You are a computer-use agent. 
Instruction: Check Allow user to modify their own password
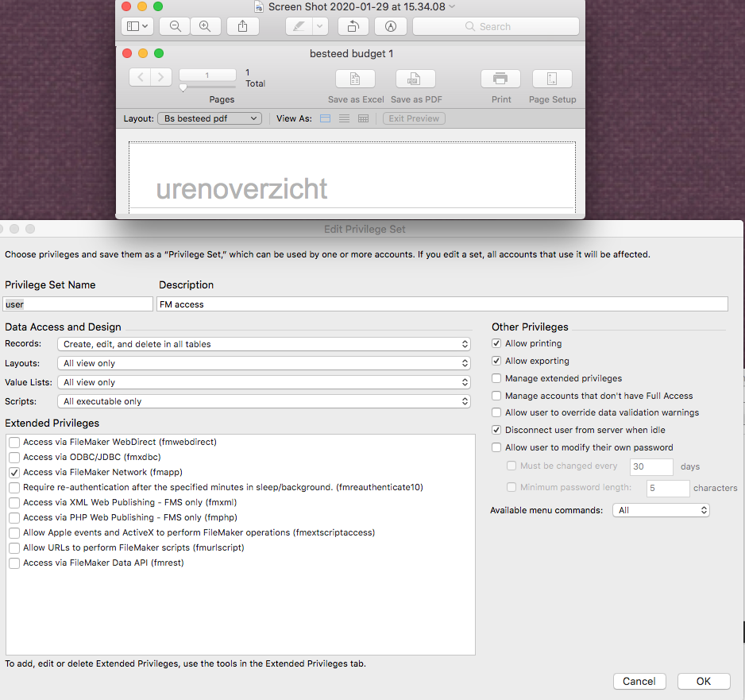(496, 447)
